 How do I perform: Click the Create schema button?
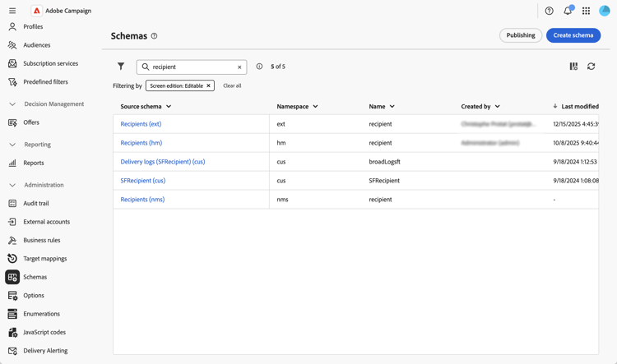pyautogui.click(x=573, y=35)
